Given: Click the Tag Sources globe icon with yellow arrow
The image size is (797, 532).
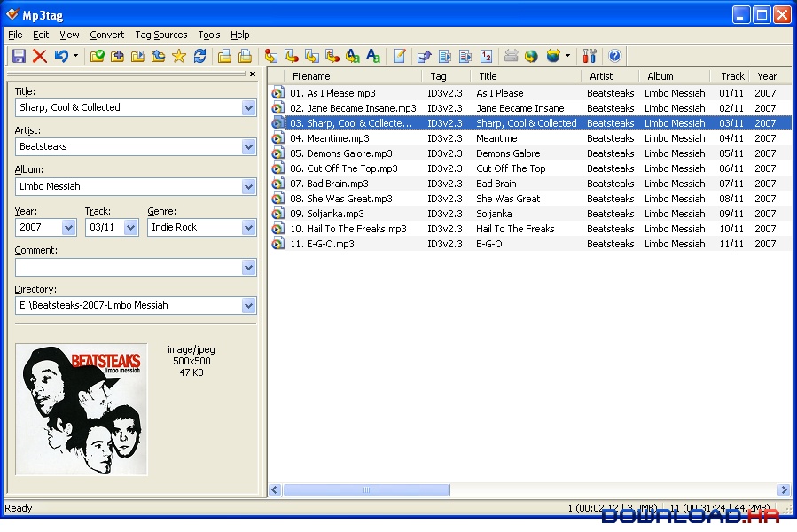Looking at the screenshot, I should (x=553, y=56).
